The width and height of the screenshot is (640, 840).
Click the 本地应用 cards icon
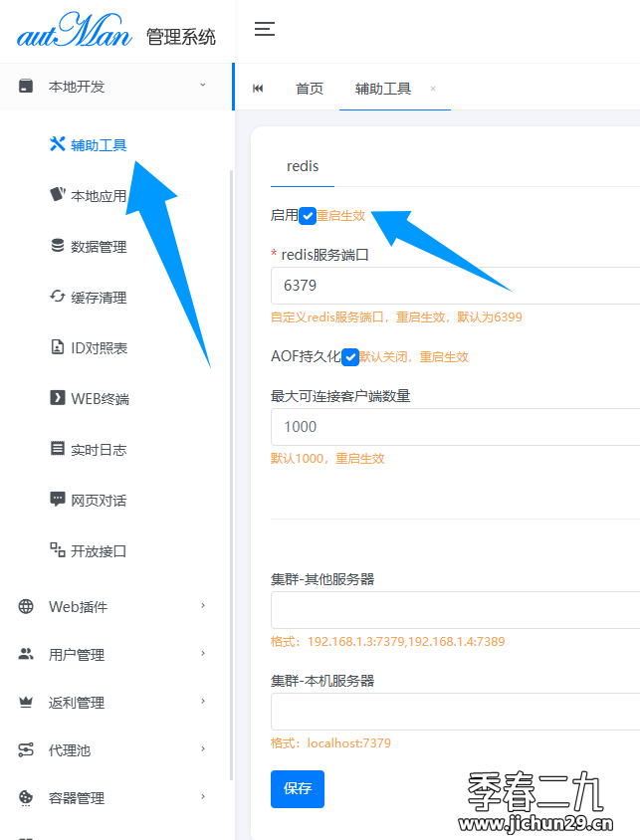pyautogui.click(x=58, y=194)
